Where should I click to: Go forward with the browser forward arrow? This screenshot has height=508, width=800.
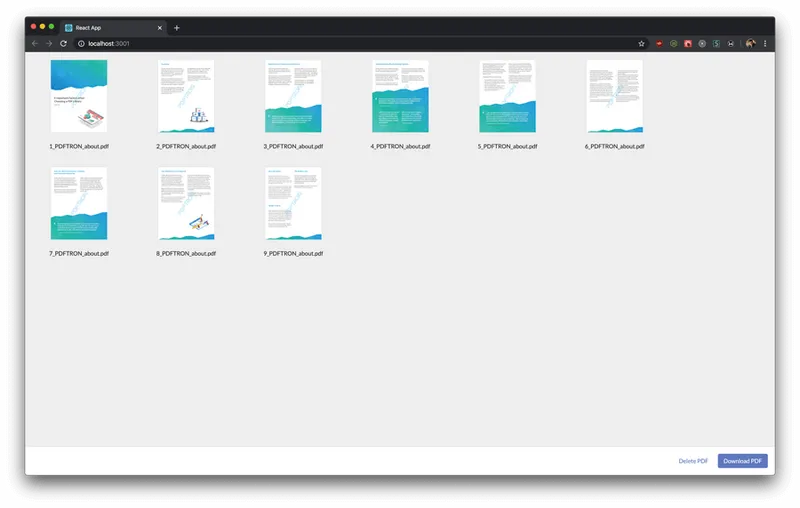click(49, 44)
